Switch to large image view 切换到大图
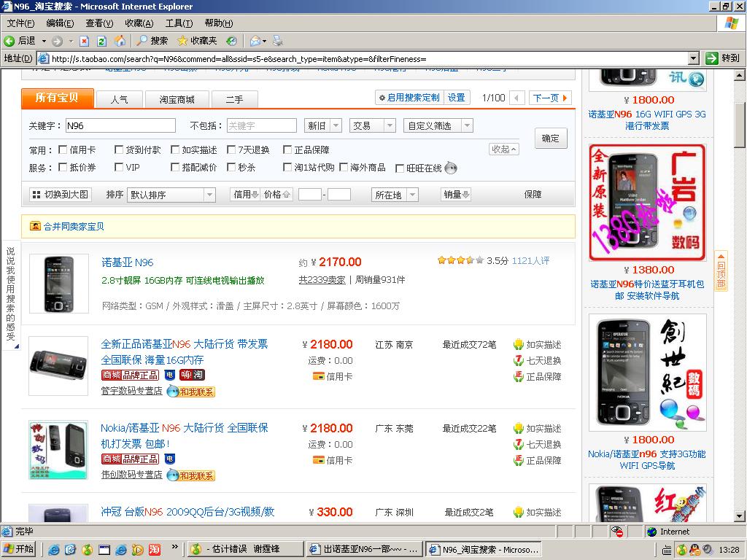The width and height of the screenshot is (747, 560). coord(60,195)
